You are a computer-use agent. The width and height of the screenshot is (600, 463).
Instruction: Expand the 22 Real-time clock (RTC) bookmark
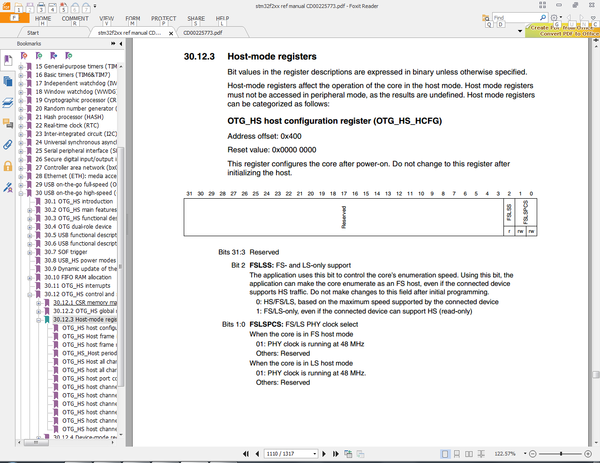coord(21,126)
